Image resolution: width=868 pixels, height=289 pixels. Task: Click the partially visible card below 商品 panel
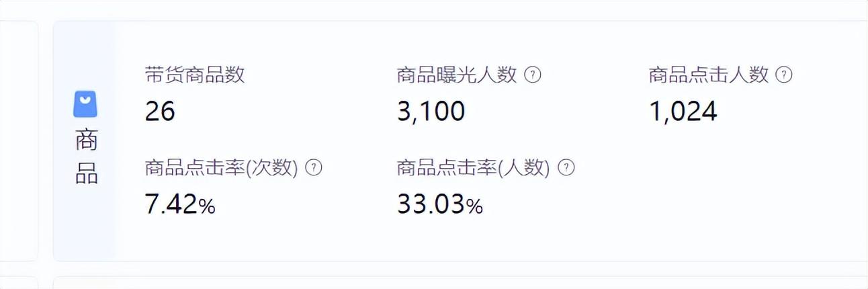point(460,282)
